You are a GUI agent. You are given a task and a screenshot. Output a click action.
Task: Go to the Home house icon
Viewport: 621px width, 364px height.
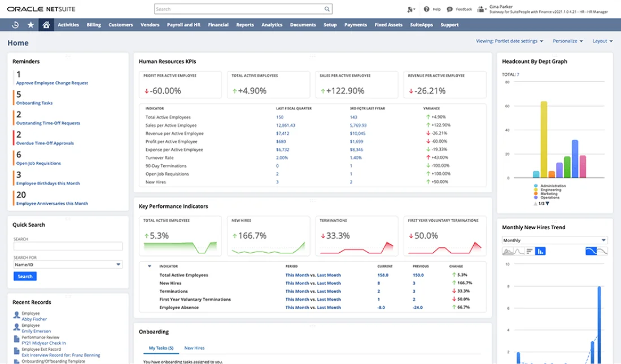pos(46,25)
